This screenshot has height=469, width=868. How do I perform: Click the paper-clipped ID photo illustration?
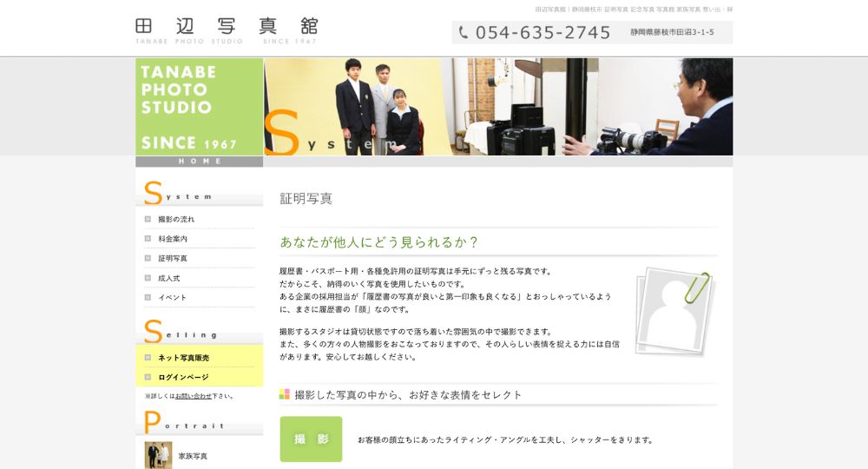674,312
